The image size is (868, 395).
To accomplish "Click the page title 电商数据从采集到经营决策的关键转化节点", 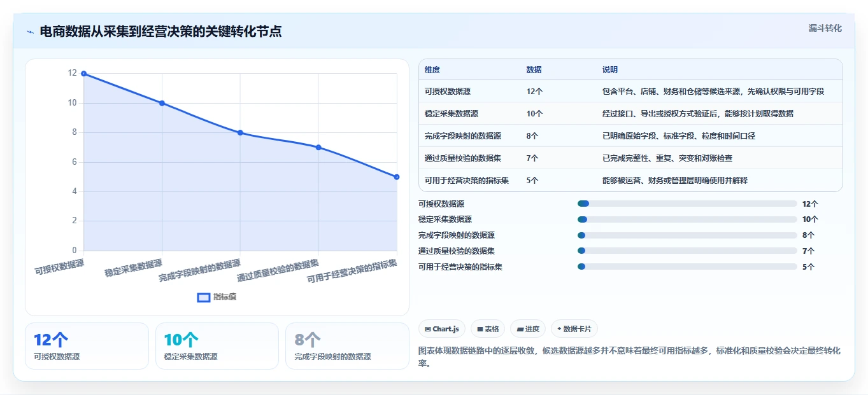I will [x=160, y=31].
